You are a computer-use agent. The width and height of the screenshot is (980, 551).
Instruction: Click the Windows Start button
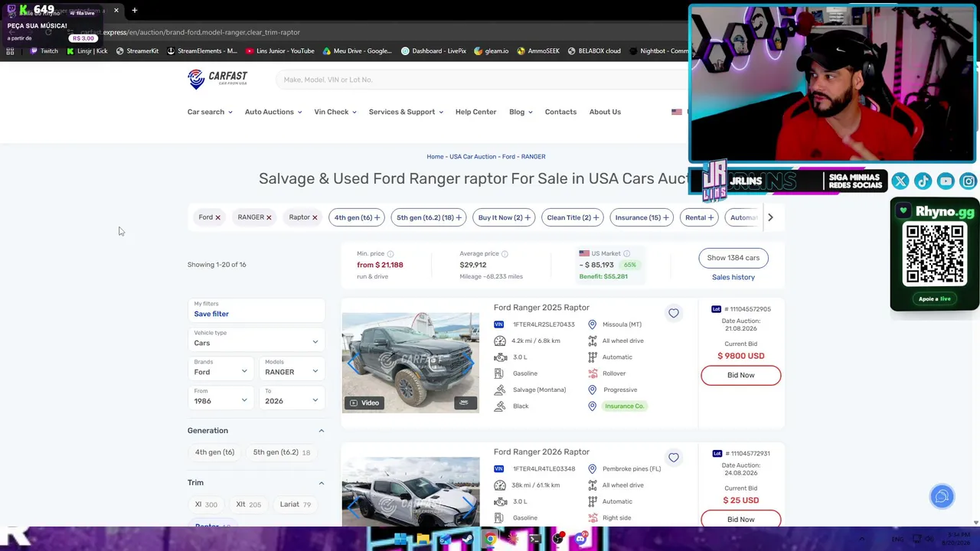(x=400, y=540)
